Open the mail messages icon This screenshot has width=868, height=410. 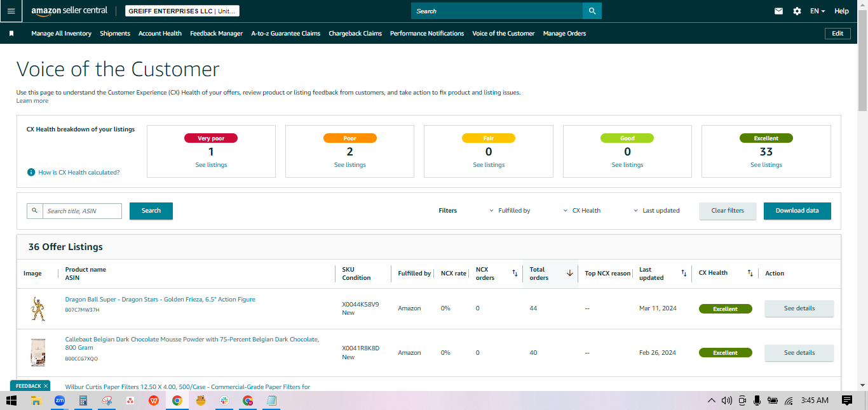[778, 11]
